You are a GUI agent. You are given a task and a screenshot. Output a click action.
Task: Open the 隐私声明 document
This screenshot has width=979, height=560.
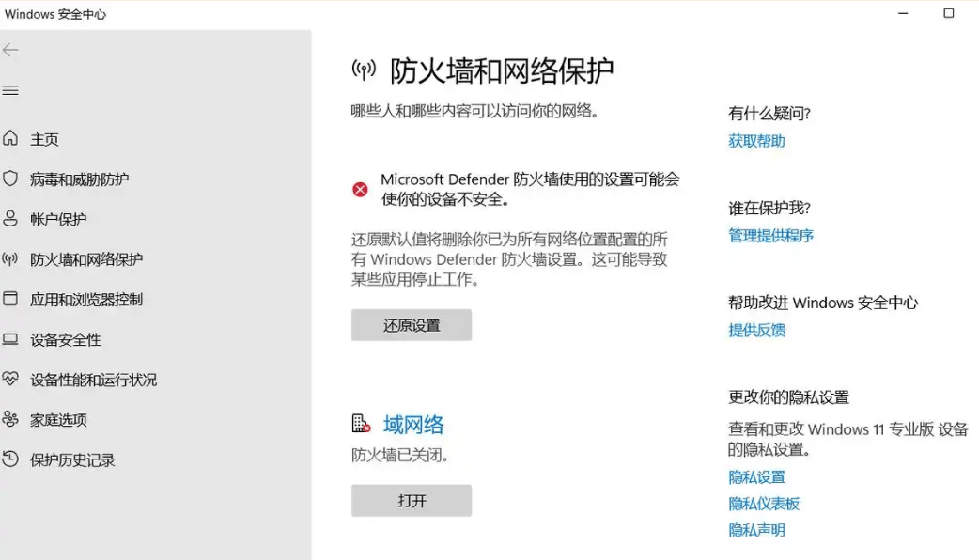click(x=756, y=529)
